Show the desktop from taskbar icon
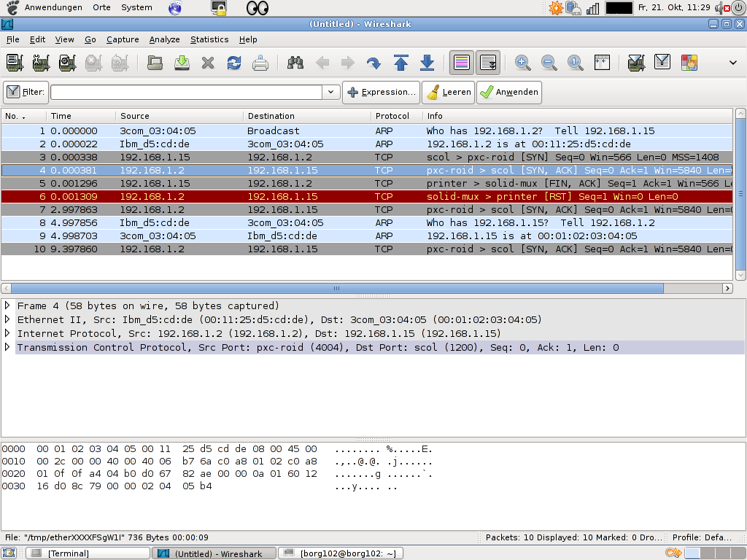 (9, 553)
